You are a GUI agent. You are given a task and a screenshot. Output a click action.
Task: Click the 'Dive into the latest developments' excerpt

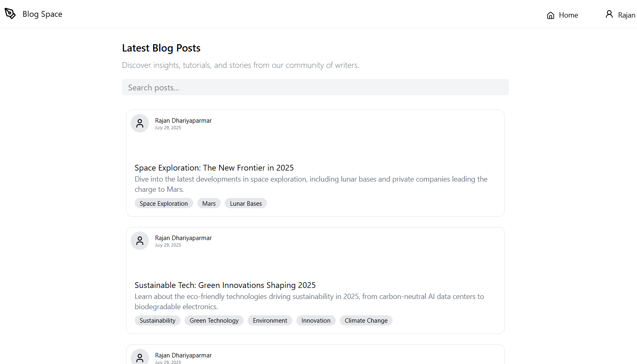pyautogui.click(x=311, y=184)
